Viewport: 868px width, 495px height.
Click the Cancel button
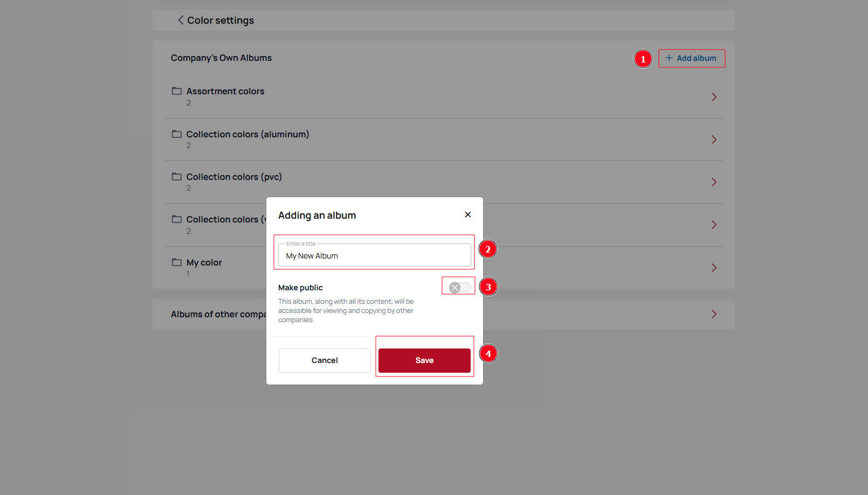[x=325, y=360]
